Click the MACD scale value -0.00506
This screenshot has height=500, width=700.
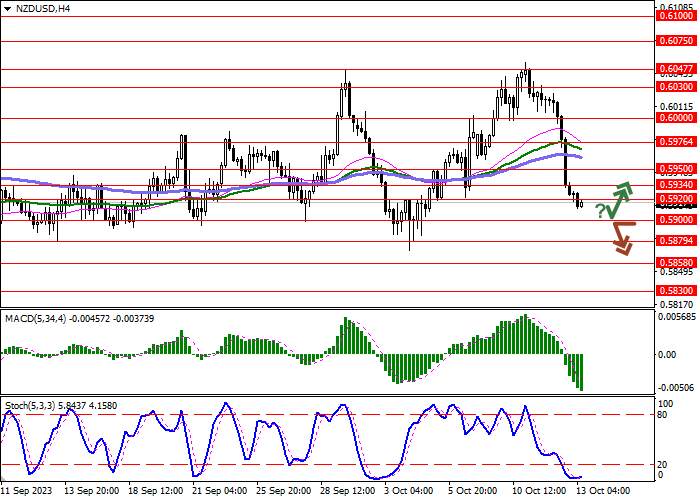point(677,388)
